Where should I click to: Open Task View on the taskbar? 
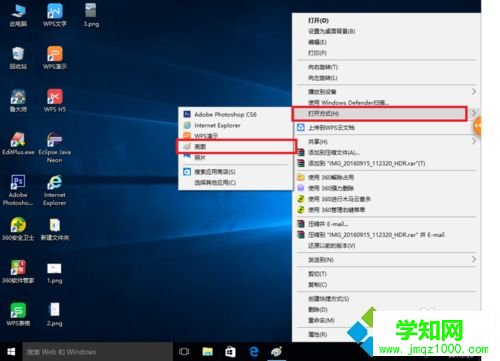click(184, 352)
